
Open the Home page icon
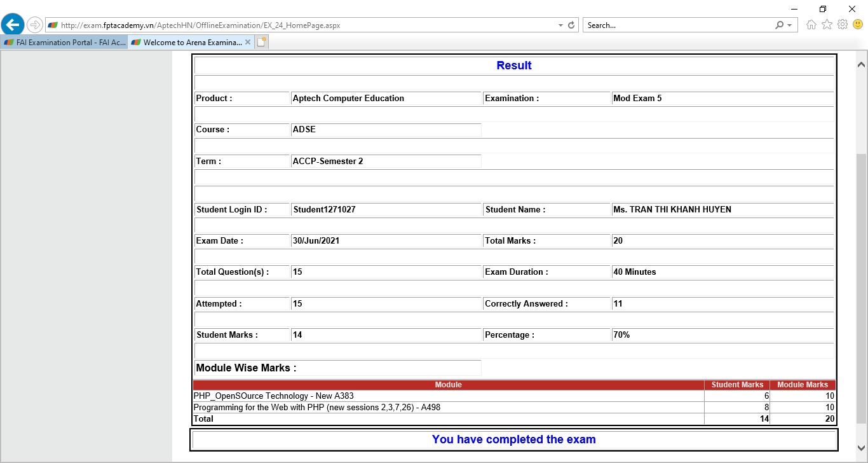tap(811, 25)
